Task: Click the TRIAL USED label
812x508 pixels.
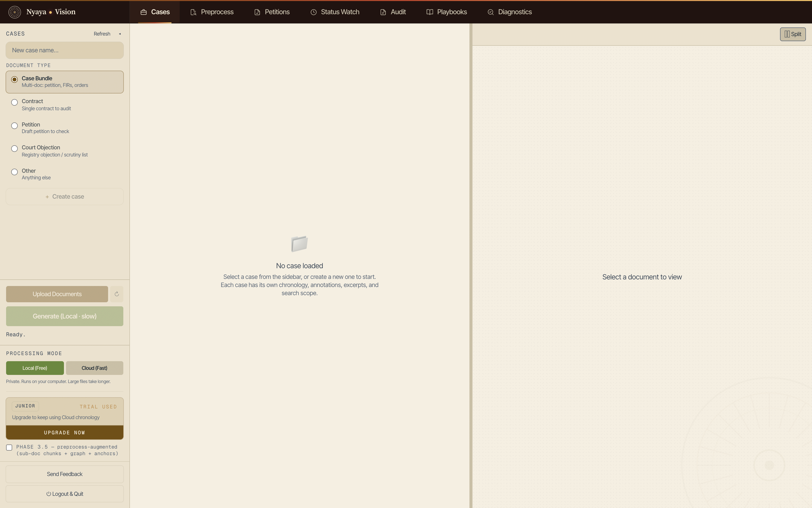Action: pyautogui.click(x=98, y=407)
